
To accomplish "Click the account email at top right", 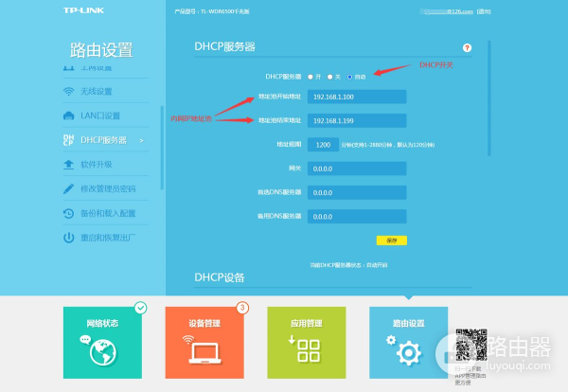I will point(447,11).
